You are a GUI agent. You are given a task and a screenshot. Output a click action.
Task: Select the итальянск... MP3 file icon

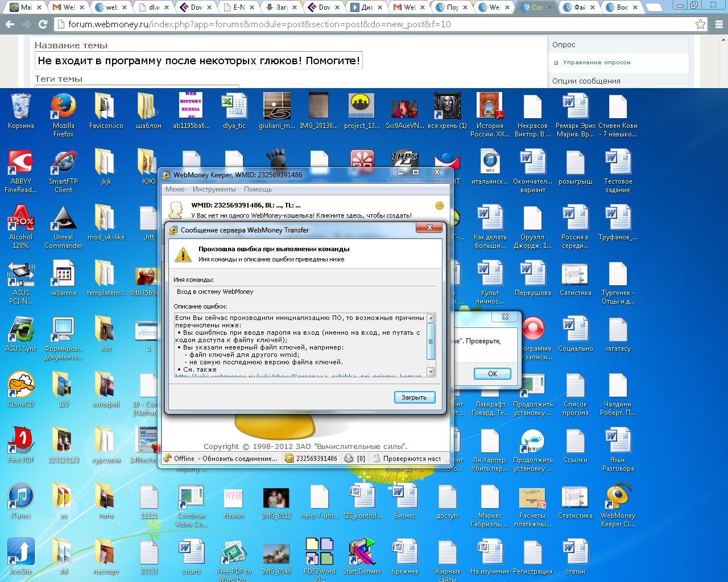click(x=490, y=167)
